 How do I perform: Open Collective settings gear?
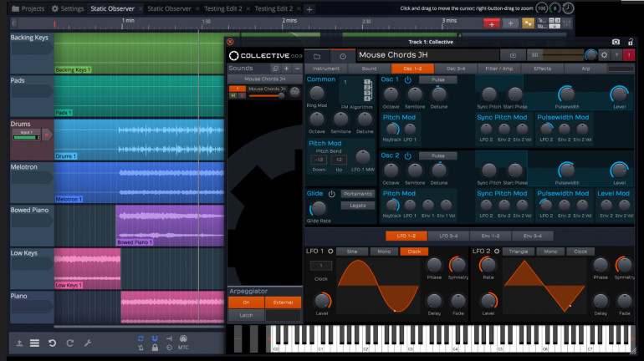click(x=604, y=55)
